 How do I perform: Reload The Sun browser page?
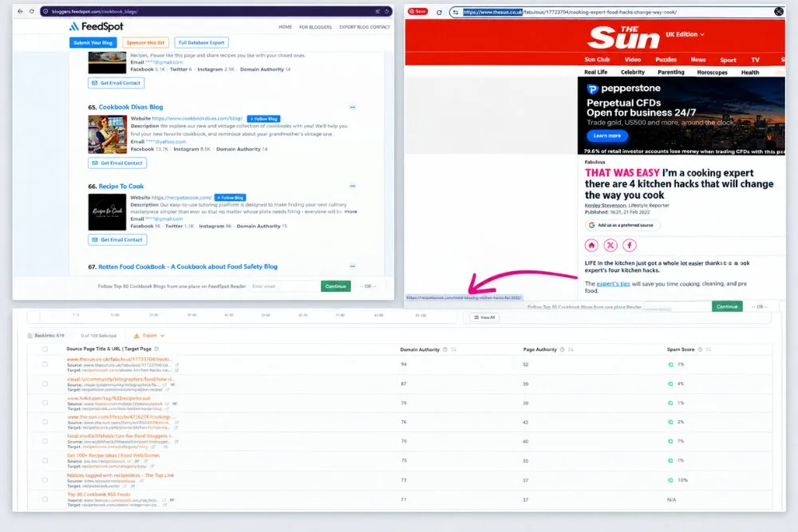pyautogui.click(x=439, y=12)
